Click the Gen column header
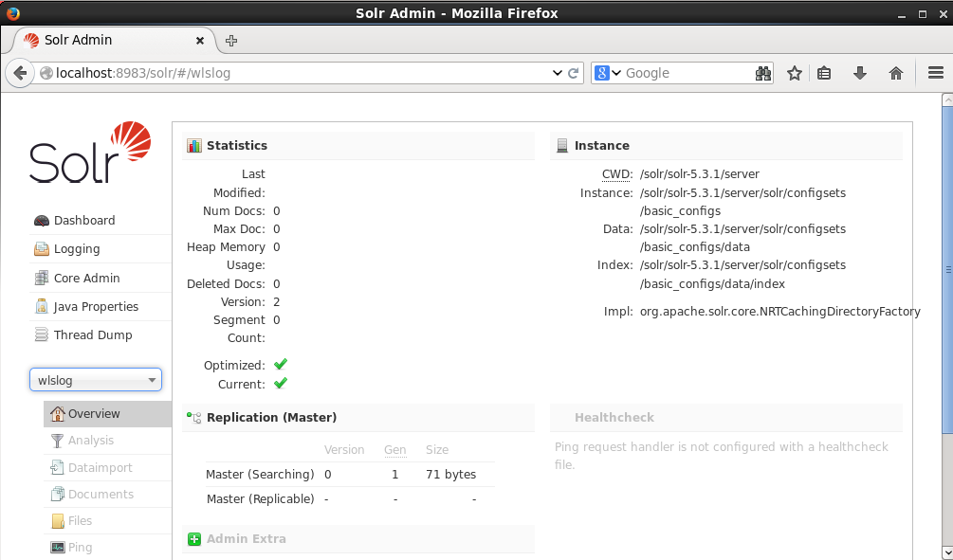Viewport: 953px width, 560px height. (395, 450)
